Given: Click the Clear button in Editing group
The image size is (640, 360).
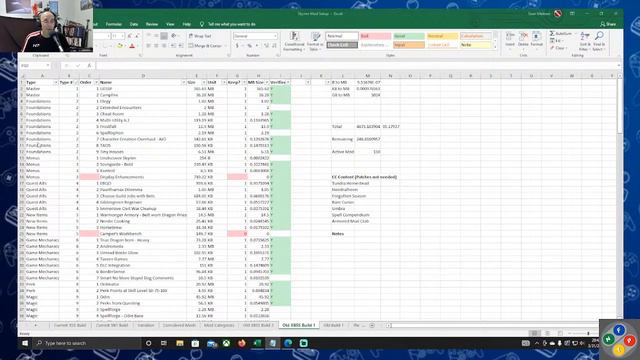Looking at the screenshot, I should pyautogui.click(x=558, y=48).
